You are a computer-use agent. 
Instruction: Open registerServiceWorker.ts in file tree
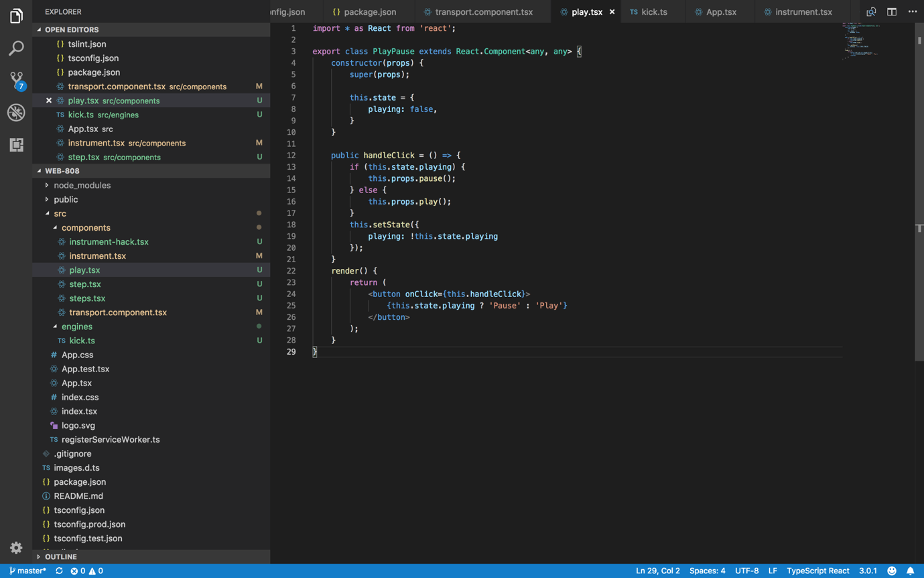tap(111, 439)
